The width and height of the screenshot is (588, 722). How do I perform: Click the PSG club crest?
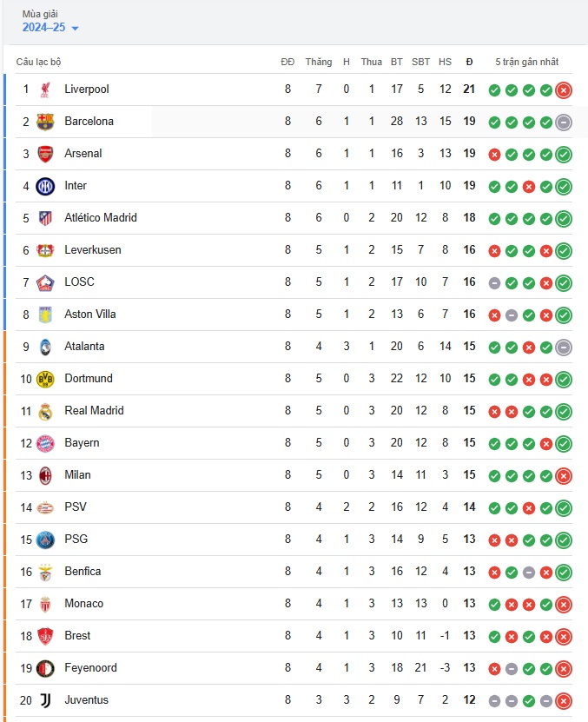click(45, 540)
